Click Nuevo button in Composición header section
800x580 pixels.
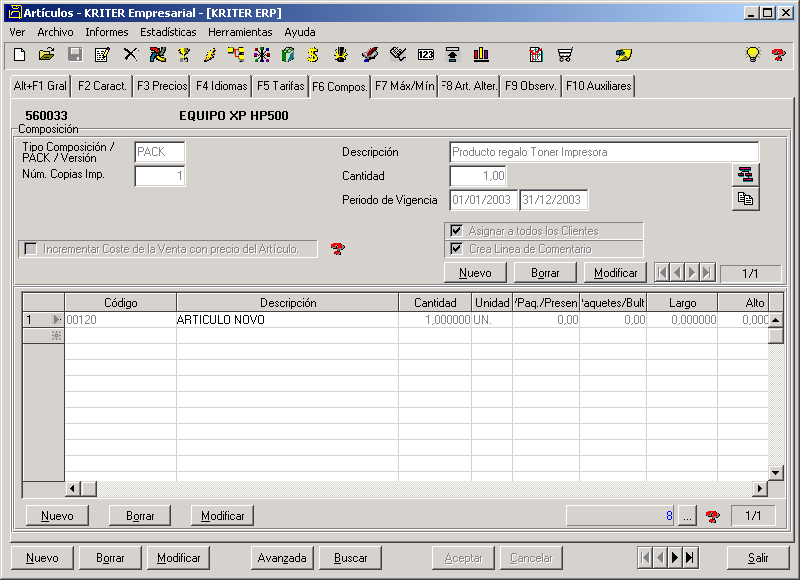tap(475, 273)
